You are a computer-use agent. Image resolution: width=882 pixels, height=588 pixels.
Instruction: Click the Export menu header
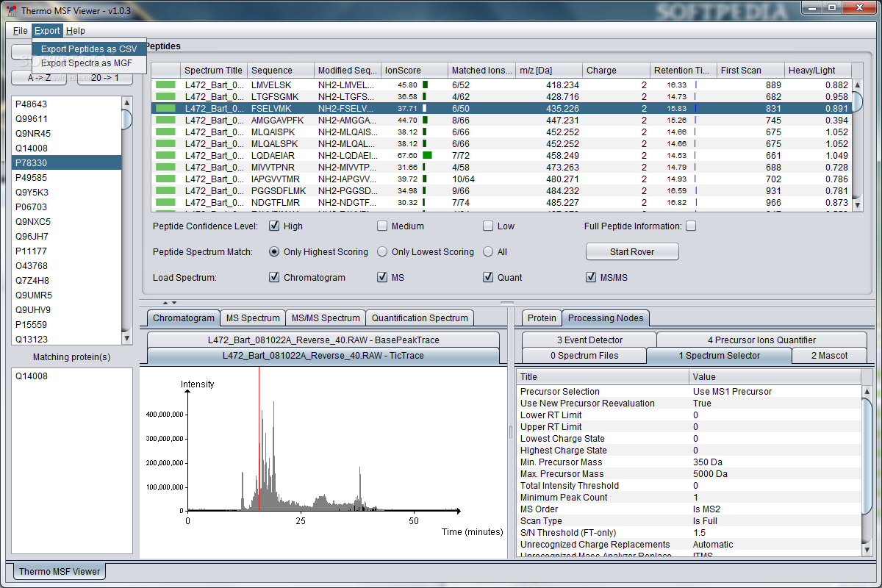click(47, 31)
